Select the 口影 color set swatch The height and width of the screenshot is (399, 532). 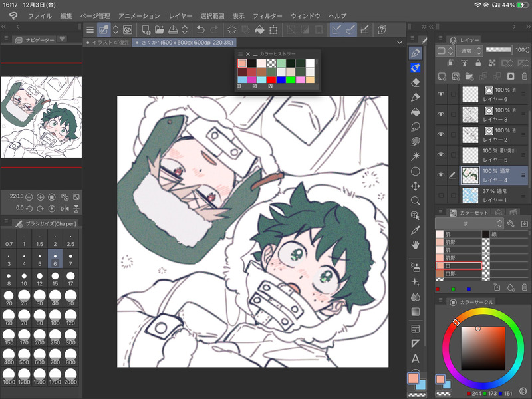458,273
